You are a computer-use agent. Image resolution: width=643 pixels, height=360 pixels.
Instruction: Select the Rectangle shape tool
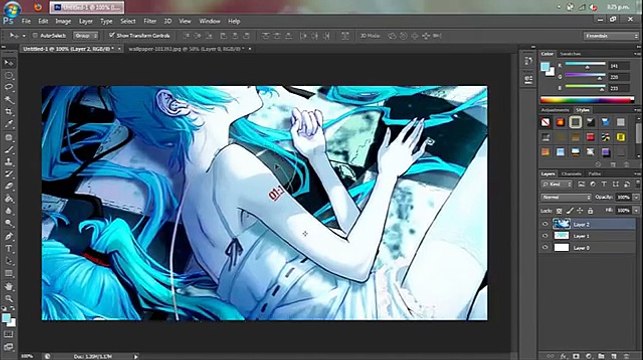[x=9, y=273]
